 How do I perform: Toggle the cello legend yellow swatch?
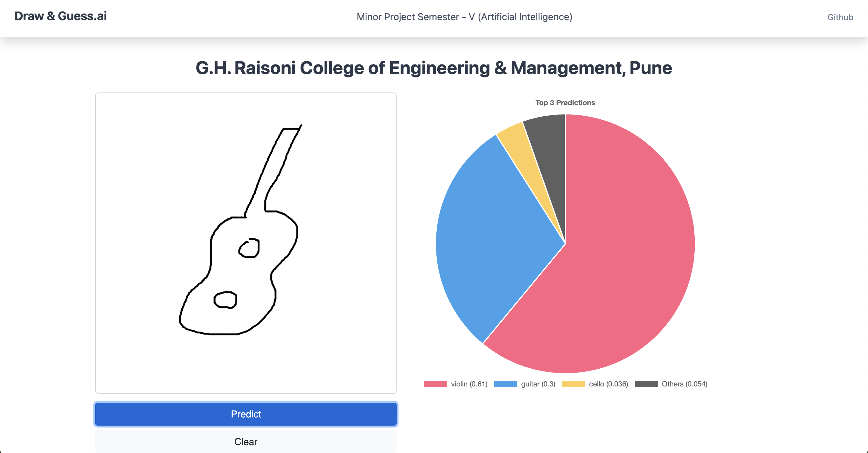[573, 384]
